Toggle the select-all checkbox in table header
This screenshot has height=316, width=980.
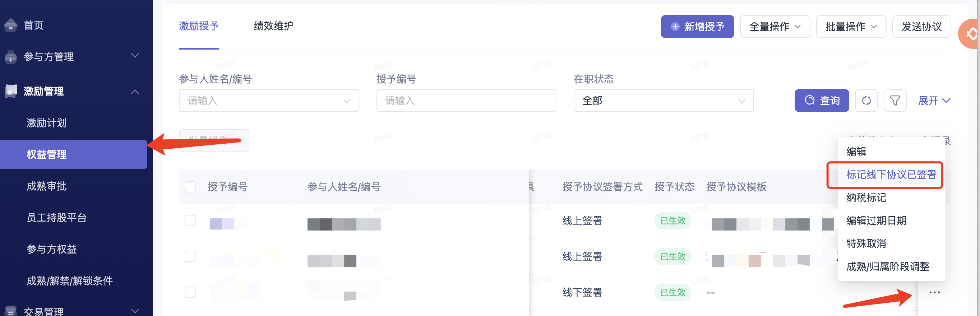pyautogui.click(x=190, y=187)
